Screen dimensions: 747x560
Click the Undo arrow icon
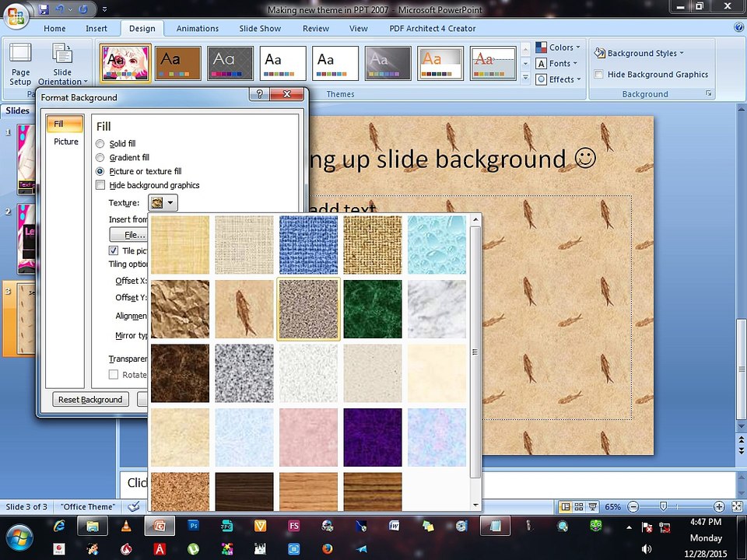point(60,9)
